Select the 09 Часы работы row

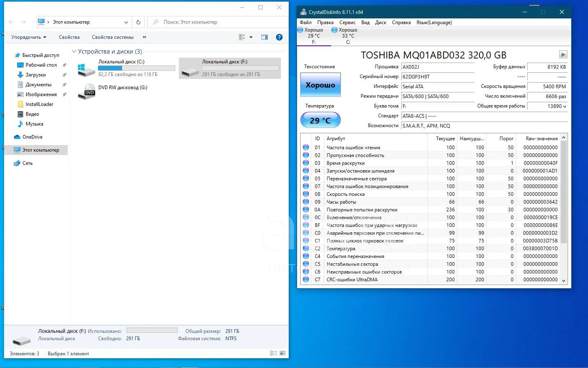point(430,202)
